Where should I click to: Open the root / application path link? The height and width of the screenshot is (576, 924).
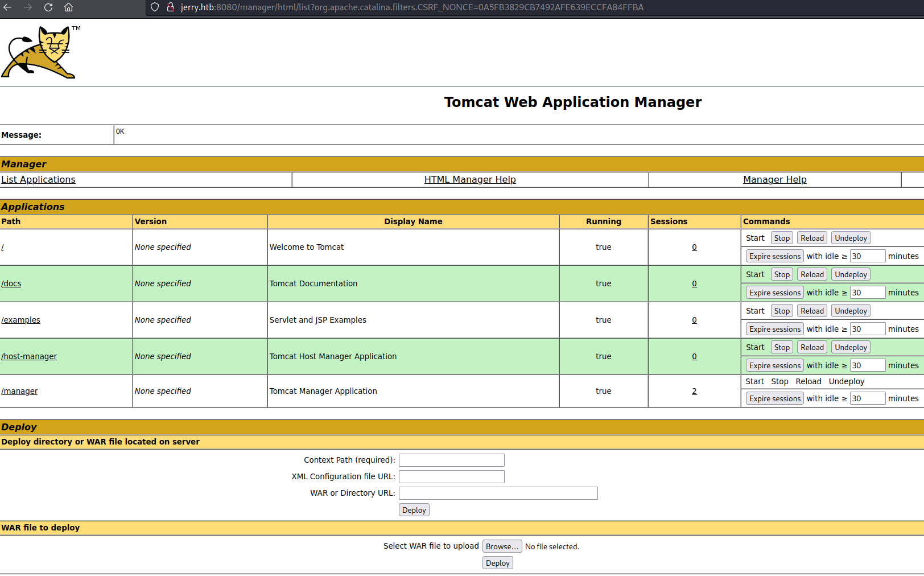pyautogui.click(x=3, y=247)
